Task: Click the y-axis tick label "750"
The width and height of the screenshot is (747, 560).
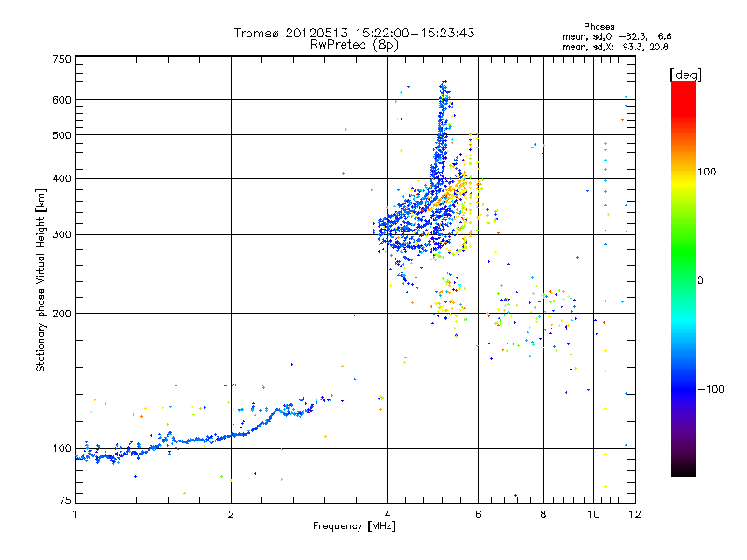Action: click(63, 59)
